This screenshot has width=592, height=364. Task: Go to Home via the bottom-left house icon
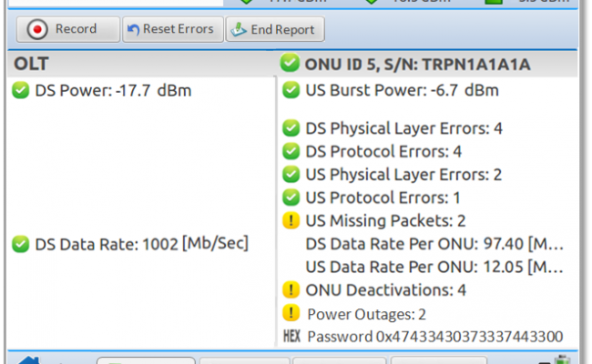tap(27, 359)
